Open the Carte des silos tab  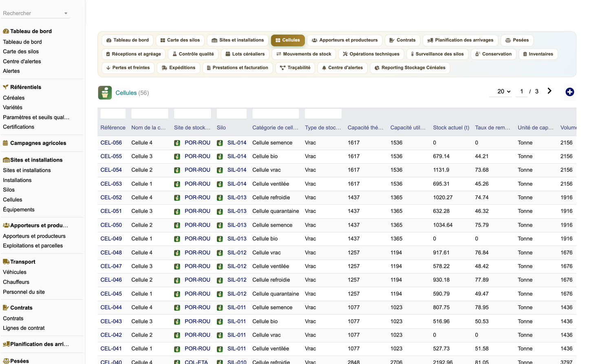coord(180,40)
